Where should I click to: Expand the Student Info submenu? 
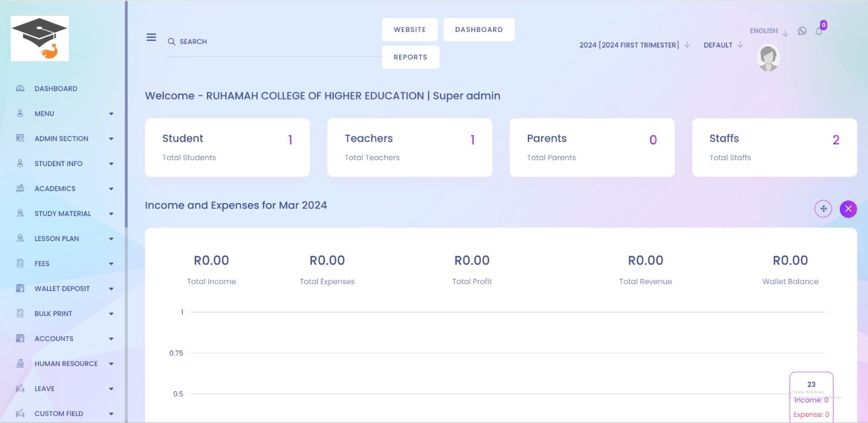tap(111, 164)
